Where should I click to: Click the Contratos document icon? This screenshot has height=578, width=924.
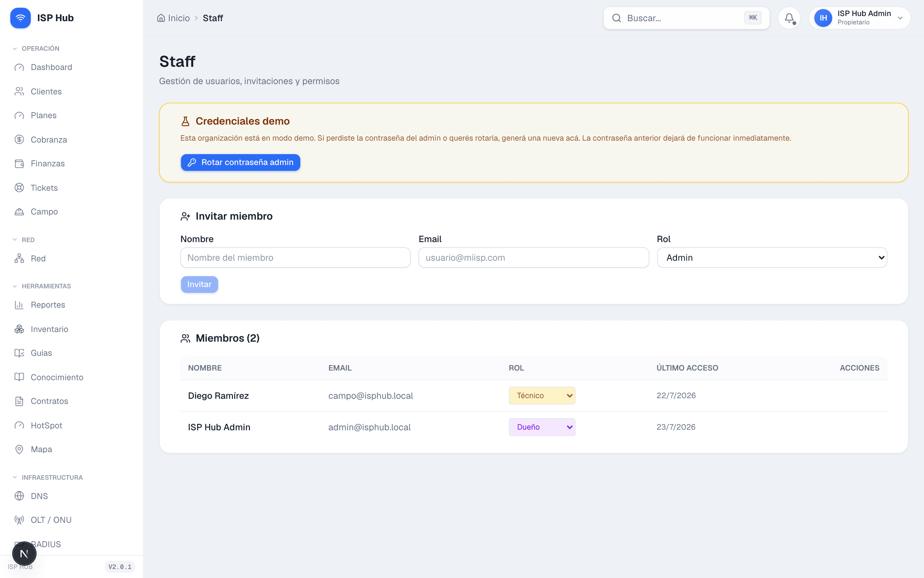pyautogui.click(x=19, y=401)
